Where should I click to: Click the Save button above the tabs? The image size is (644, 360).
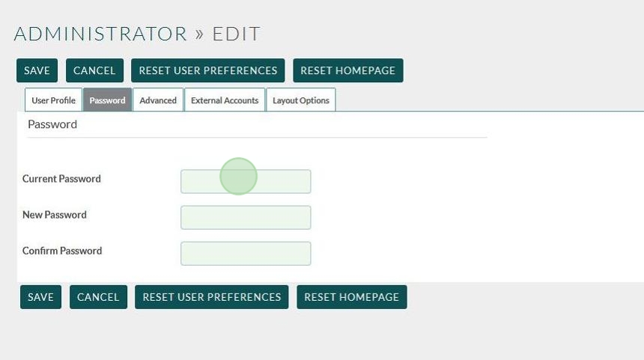click(x=37, y=70)
